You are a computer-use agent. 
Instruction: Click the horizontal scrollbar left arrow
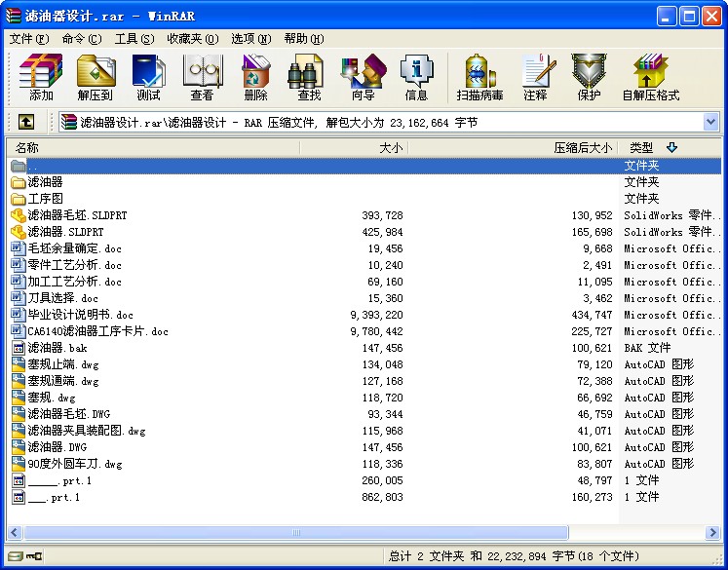tap(15, 532)
